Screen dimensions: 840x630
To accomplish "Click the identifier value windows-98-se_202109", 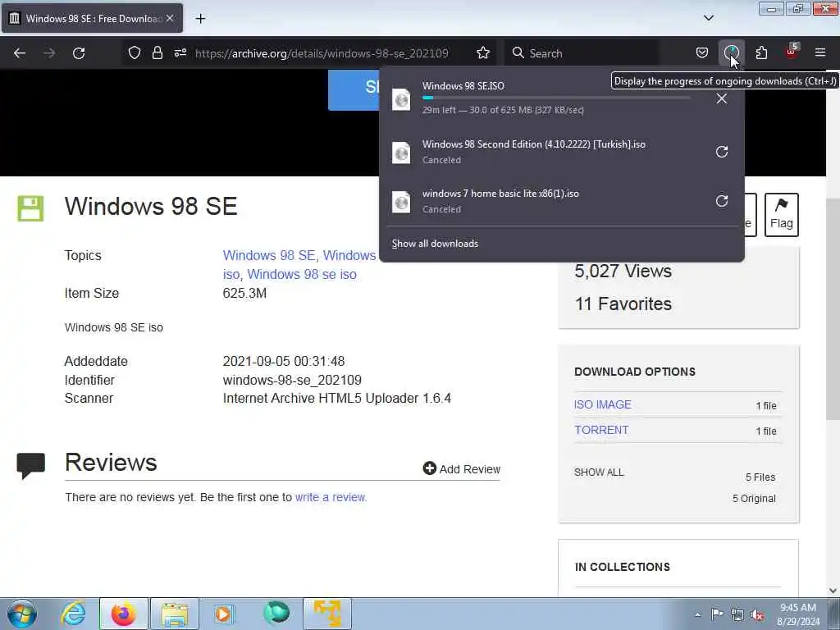I will click(x=292, y=380).
